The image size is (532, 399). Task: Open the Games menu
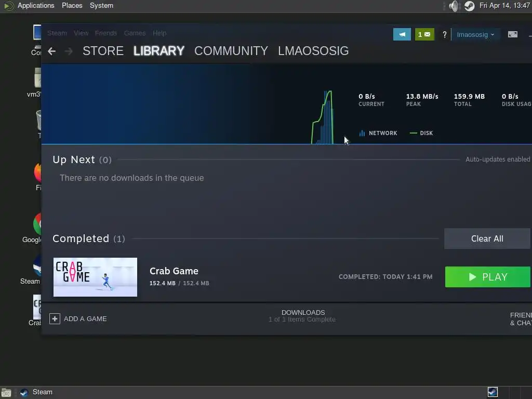[135, 33]
